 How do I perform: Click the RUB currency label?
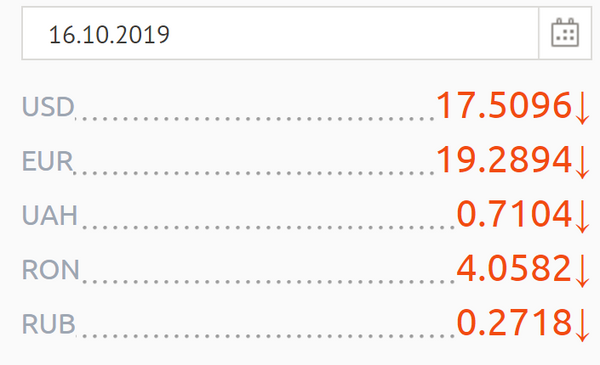point(48,324)
